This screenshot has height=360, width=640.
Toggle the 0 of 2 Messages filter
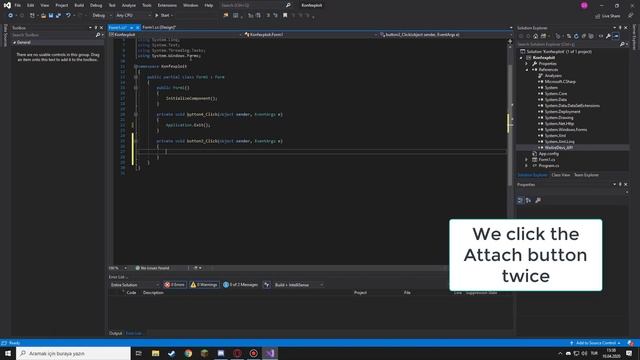pyautogui.click(x=241, y=285)
